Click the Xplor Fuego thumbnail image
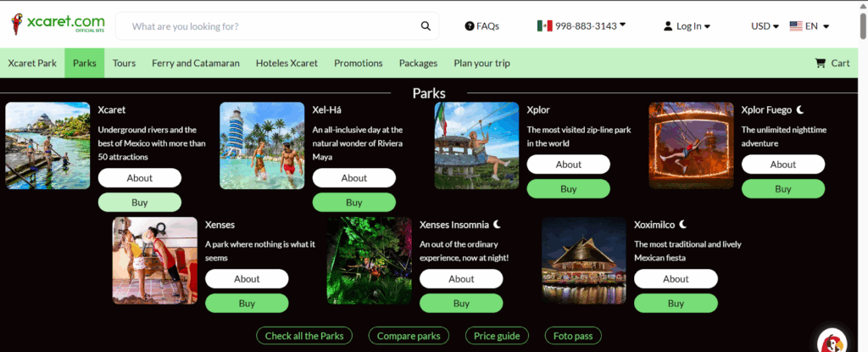This screenshot has height=352, width=868. click(691, 145)
